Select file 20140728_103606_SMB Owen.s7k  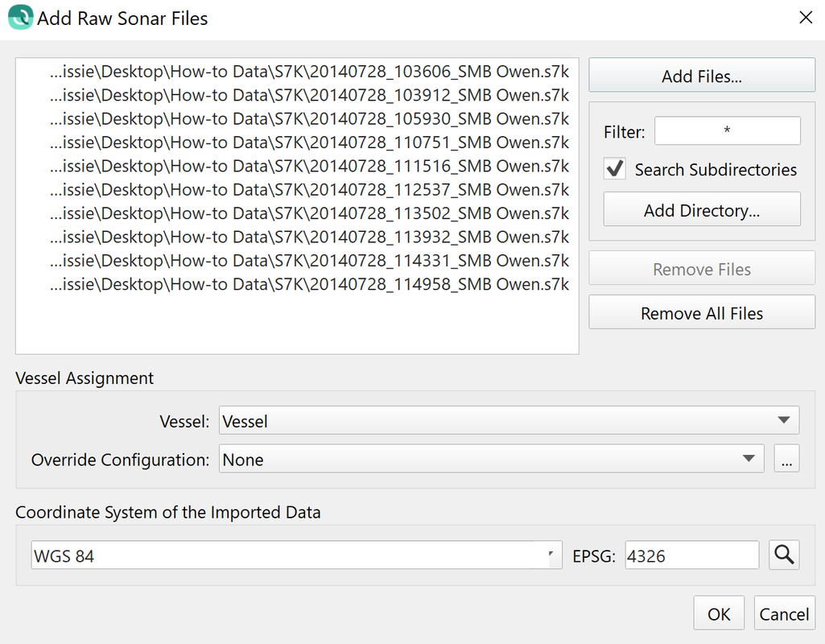point(310,72)
